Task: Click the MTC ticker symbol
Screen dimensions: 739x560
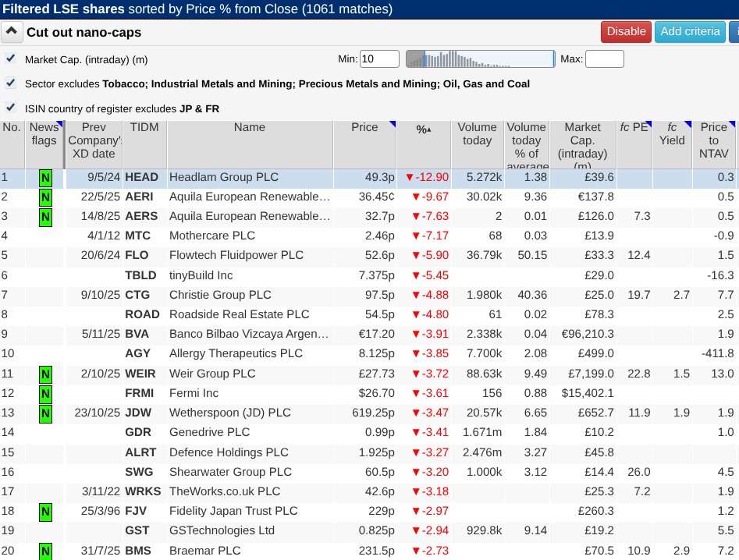Action: tap(137, 236)
